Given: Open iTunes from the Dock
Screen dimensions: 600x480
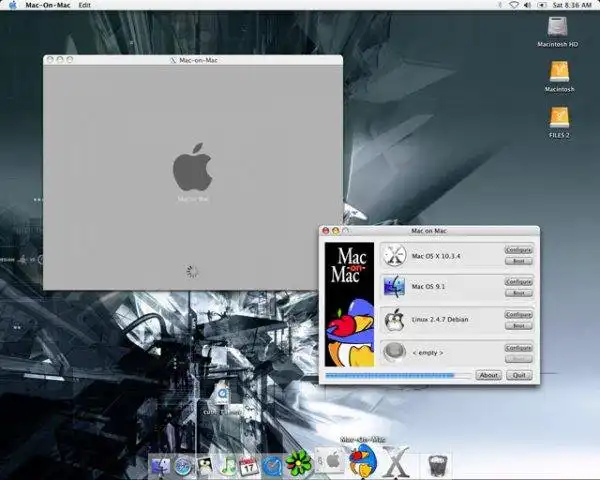Looking at the screenshot, I should [228, 465].
